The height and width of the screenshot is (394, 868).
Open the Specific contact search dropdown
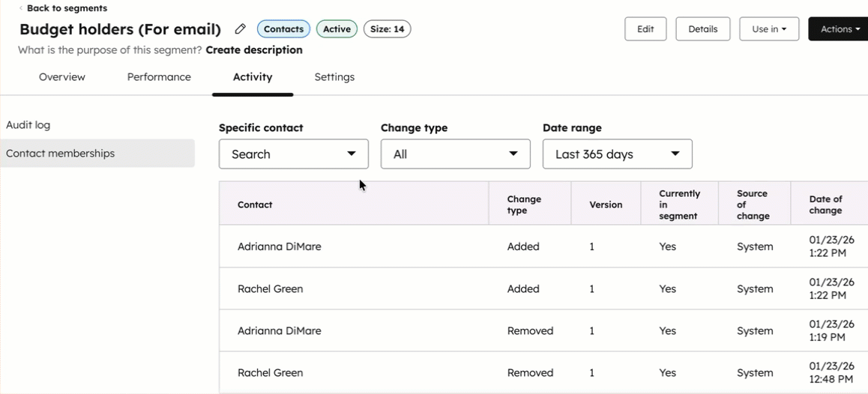tap(294, 154)
